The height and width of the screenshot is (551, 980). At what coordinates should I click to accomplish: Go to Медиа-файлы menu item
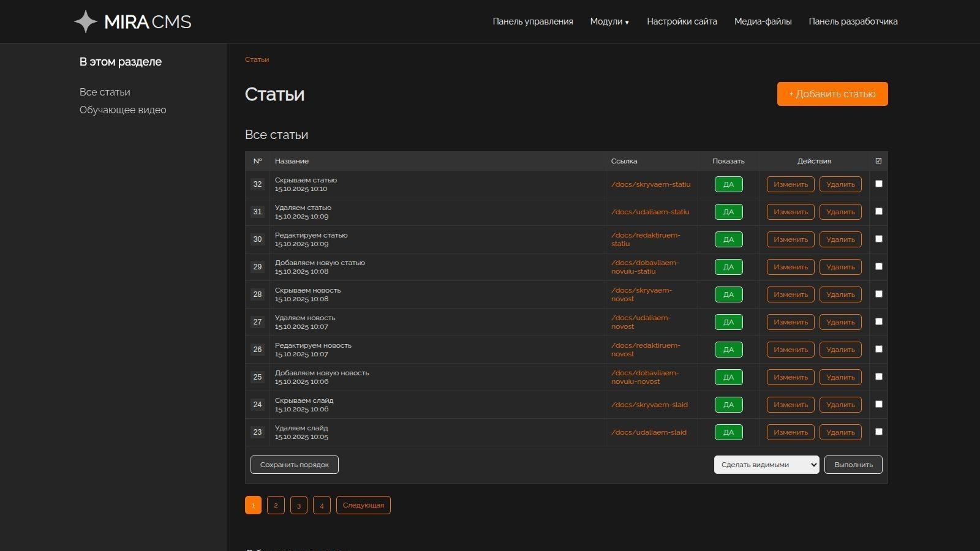(x=763, y=21)
